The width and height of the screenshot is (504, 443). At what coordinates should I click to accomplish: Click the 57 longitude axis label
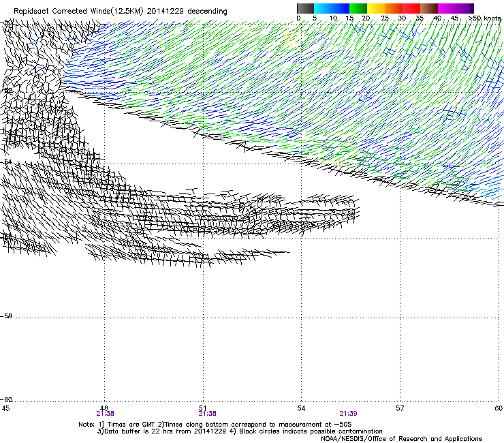point(400,408)
